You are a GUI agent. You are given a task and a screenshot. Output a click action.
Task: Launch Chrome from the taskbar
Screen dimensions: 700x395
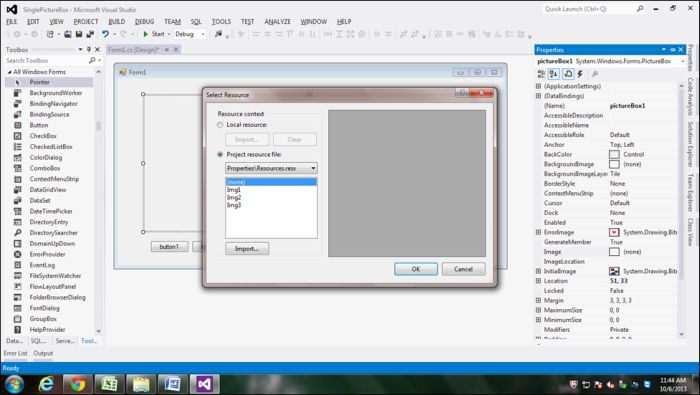tap(78, 384)
